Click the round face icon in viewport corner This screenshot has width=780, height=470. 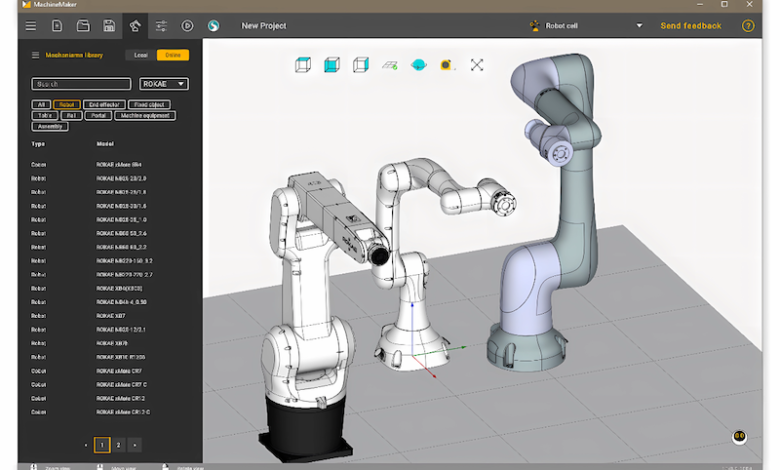pyautogui.click(x=739, y=437)
